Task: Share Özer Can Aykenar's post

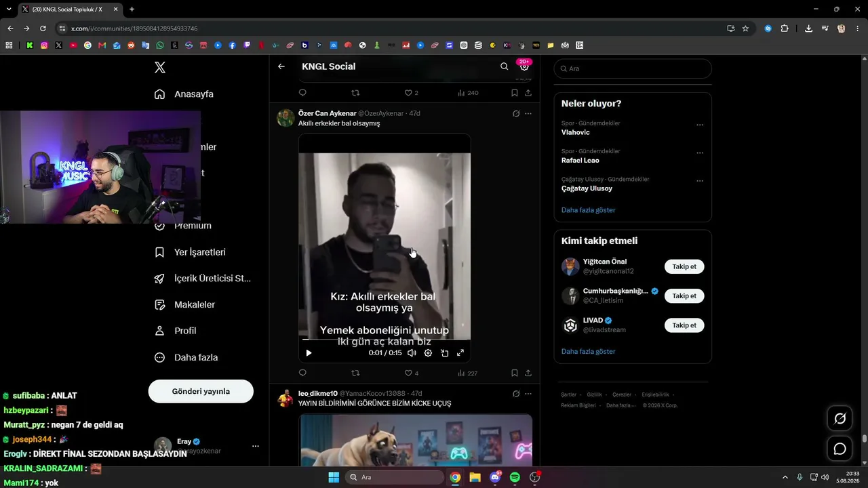Action: pos(528,373)
